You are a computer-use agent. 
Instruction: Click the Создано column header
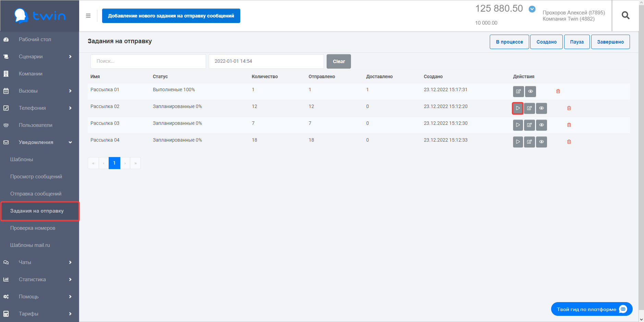click(x=433, y=77)
